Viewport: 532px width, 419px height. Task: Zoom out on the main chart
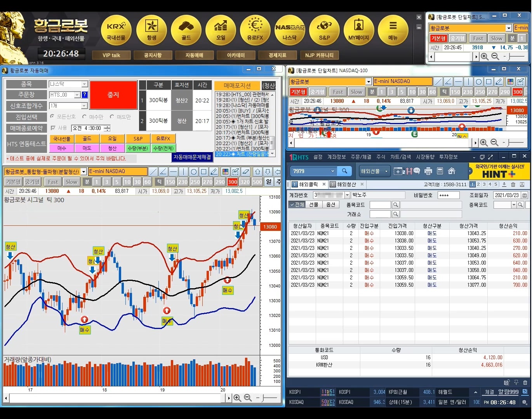pyautogui.click(x=248, y=398)
